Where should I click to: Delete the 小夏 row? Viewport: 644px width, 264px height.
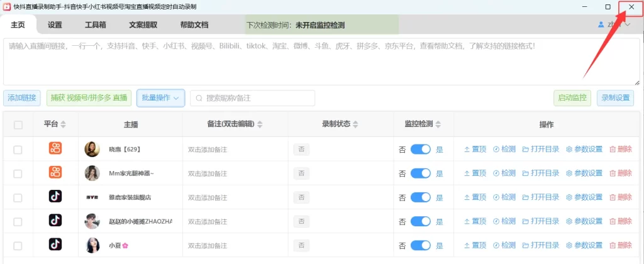621,246
